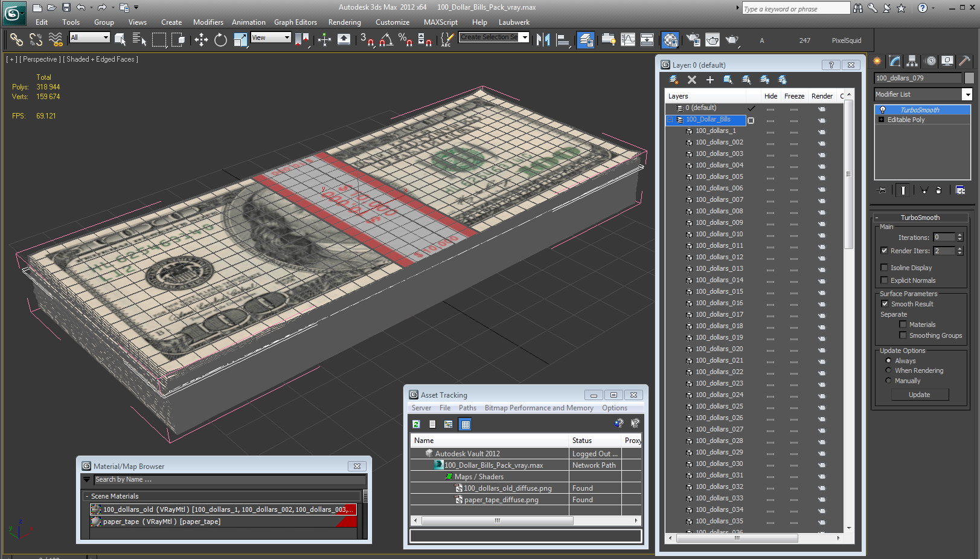Screen dimensions: 980x559
Task: Enable Explicit Normals checkbox
Action: coord(884,280)
